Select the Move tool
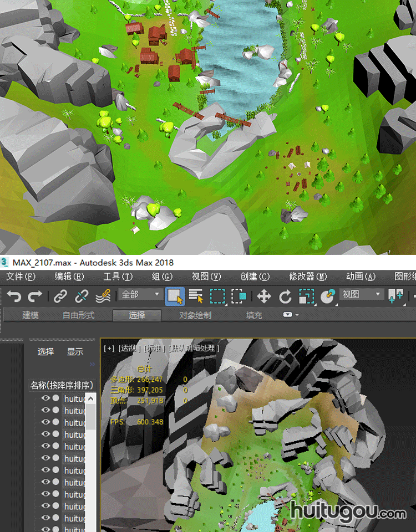The height and width of the screenshot is (532, 416). pyautogui.click(x=264, y=296)
